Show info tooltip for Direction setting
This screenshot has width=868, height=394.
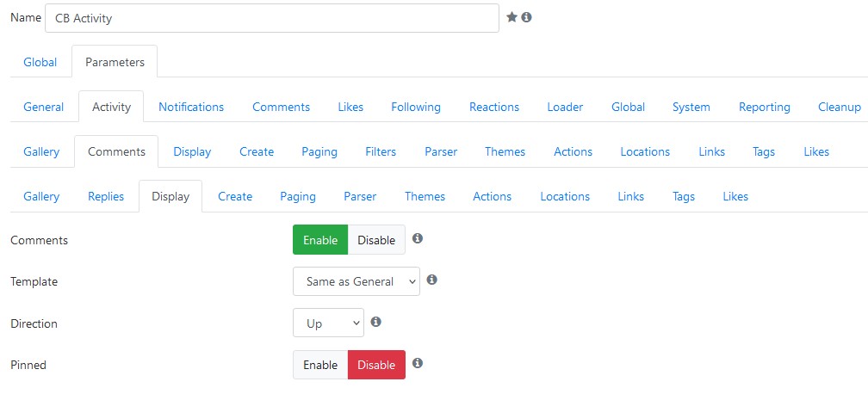[375, 322]
